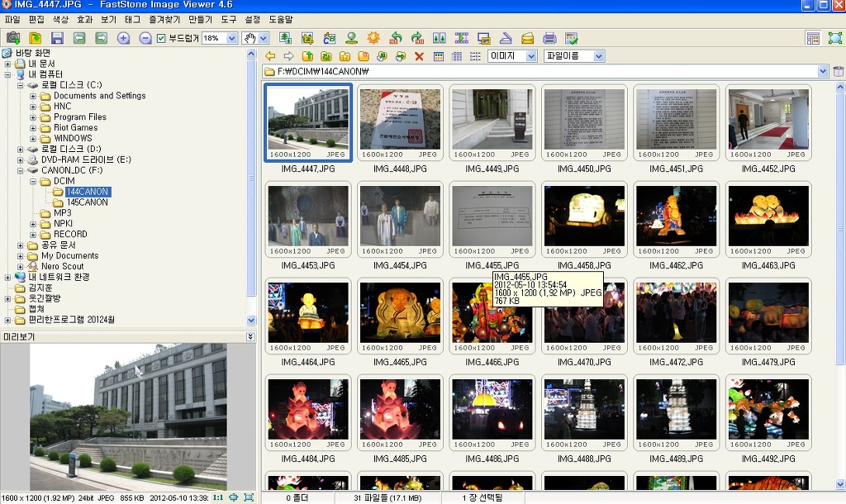Open the slideshow icon in toolbar
Image resolution: width=846 pixels, height=504 pixels.
point(461,38)
